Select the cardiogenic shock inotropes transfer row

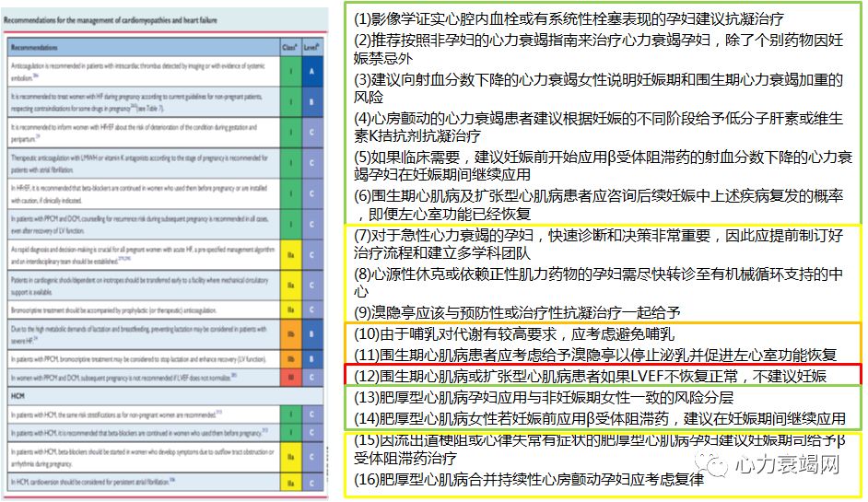point(165,285)
